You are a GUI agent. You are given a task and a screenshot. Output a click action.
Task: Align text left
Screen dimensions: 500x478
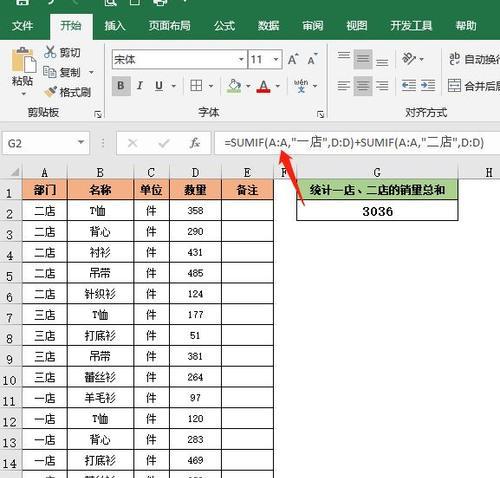click(344, 86)
